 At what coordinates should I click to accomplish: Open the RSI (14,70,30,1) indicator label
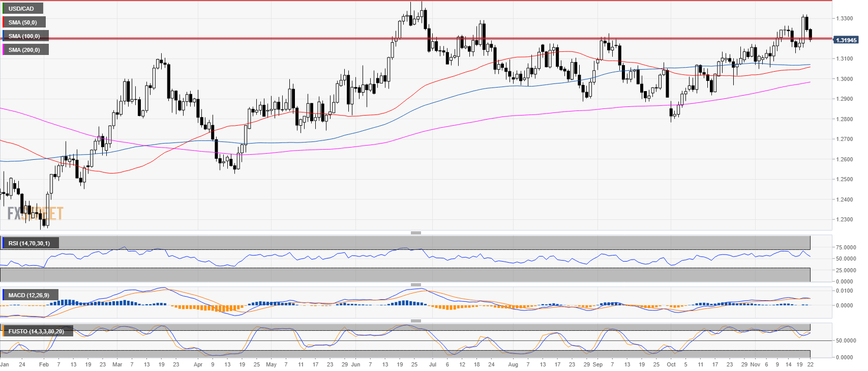29,243
